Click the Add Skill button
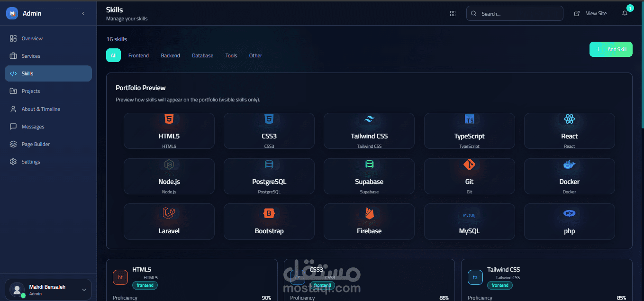644x301 pixels. tap(611, 49)
